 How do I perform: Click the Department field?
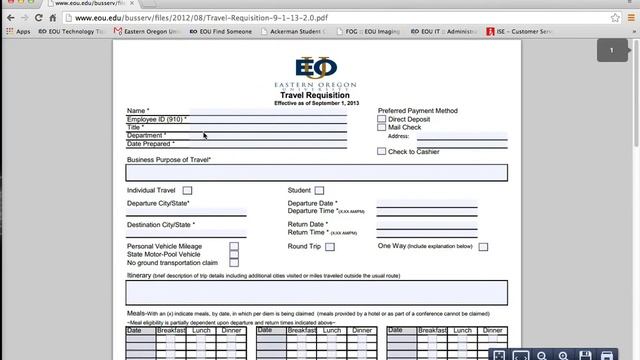(x=268, y=136)
